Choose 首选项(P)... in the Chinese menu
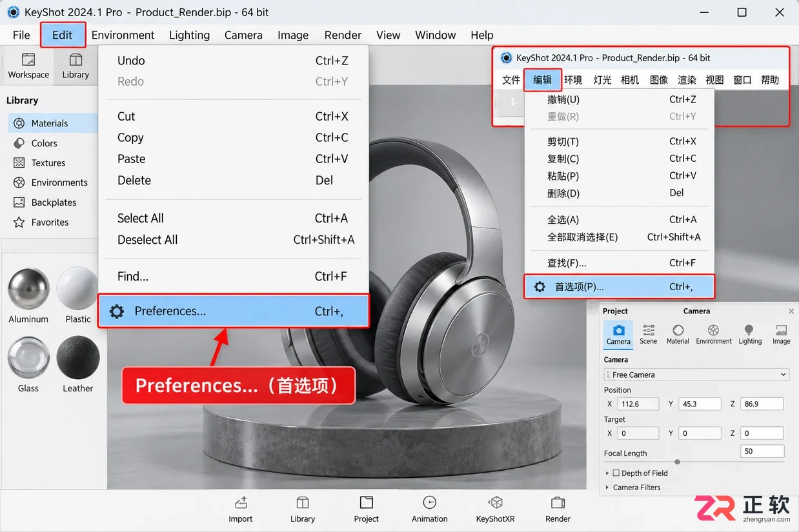Image resolution: width=799 pixels, height=532 pixels. pyautogui.click(x=619, y=286)
